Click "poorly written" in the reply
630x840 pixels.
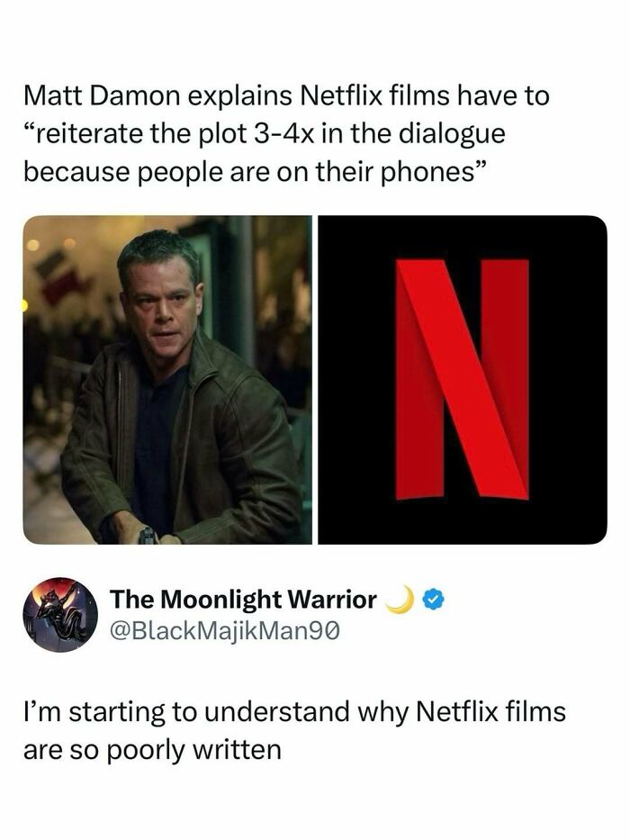pyautogui.click(x=200, y=749)
